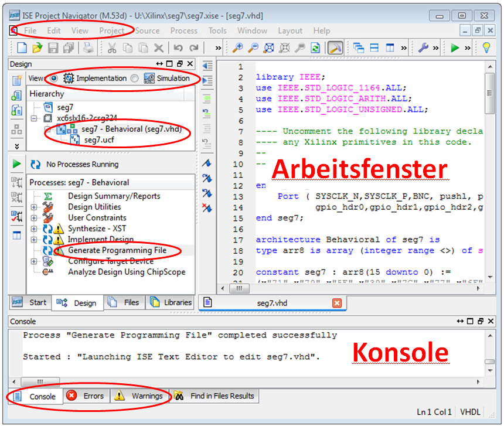This screenshot has width=504, height=426.
Task: Close the Design panel
Action: pos(190,64)
